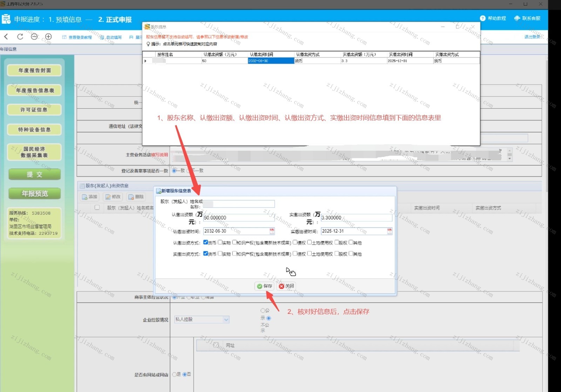The image size is (561, 392).
Task: Click the refresh page icon
Action: point(20,36)
